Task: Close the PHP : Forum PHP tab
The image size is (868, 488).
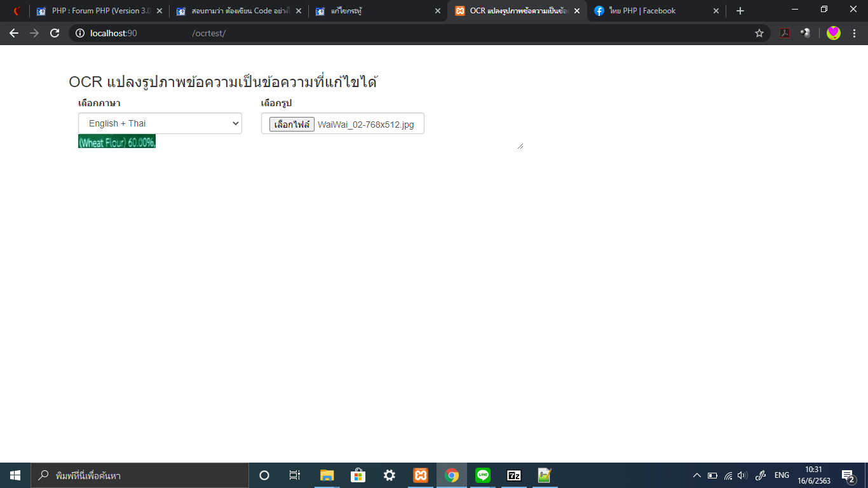Action: tap(159, 11)
